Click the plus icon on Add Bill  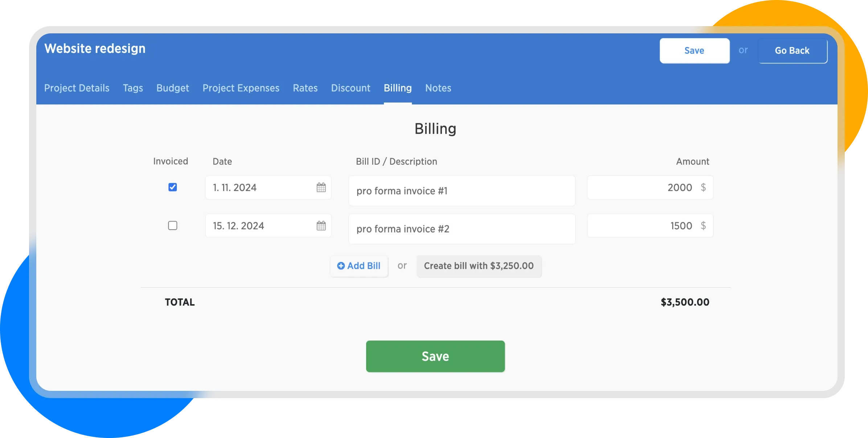tap(341, 266)
